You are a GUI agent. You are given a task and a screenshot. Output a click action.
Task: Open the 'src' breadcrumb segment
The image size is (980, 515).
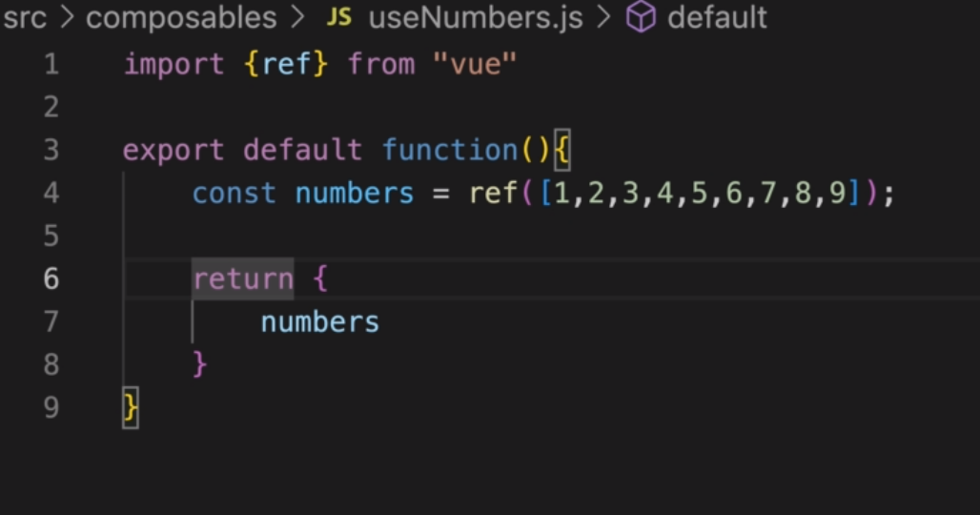pyautogui.click(x=24, y=18)
